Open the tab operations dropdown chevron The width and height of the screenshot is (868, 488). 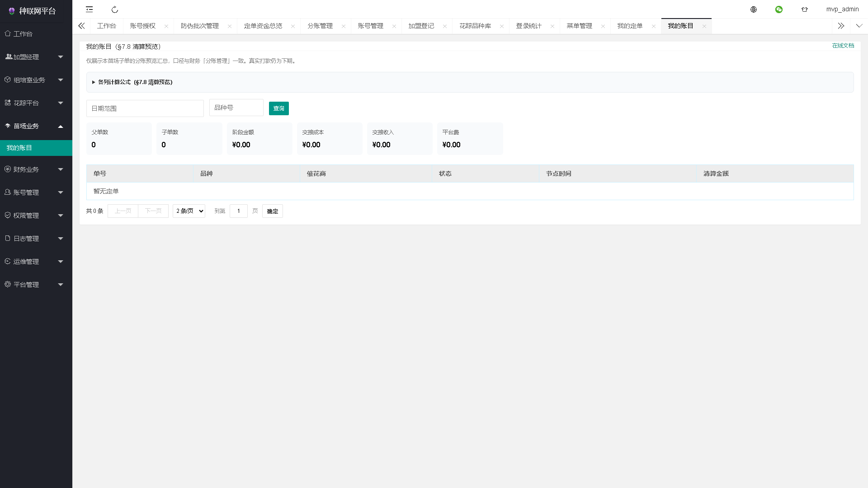pos(859,26)
